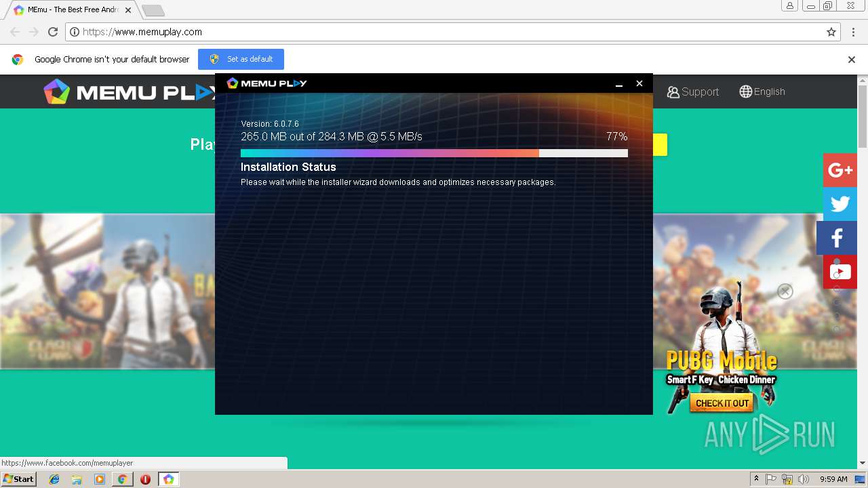Click the Show desktop icon
Viewport: 868px width, 488px height.
pos(861,479)
